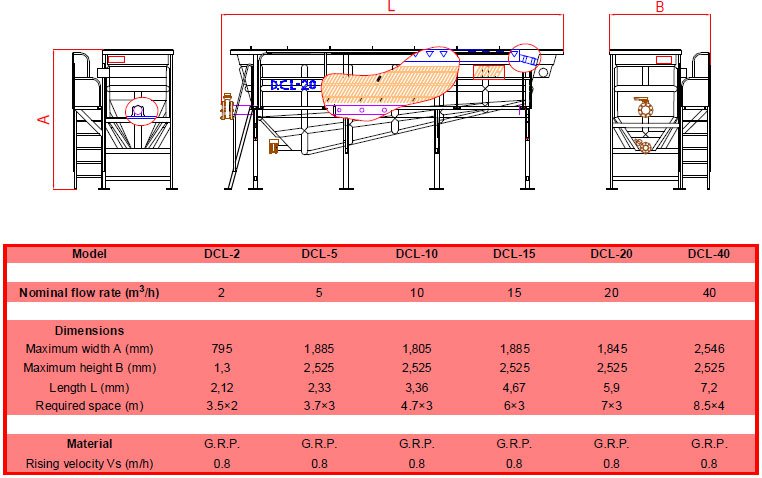Click the Nominal flow rate row label
This screenshot has height=478, width=762.
(x=89, y=292)
